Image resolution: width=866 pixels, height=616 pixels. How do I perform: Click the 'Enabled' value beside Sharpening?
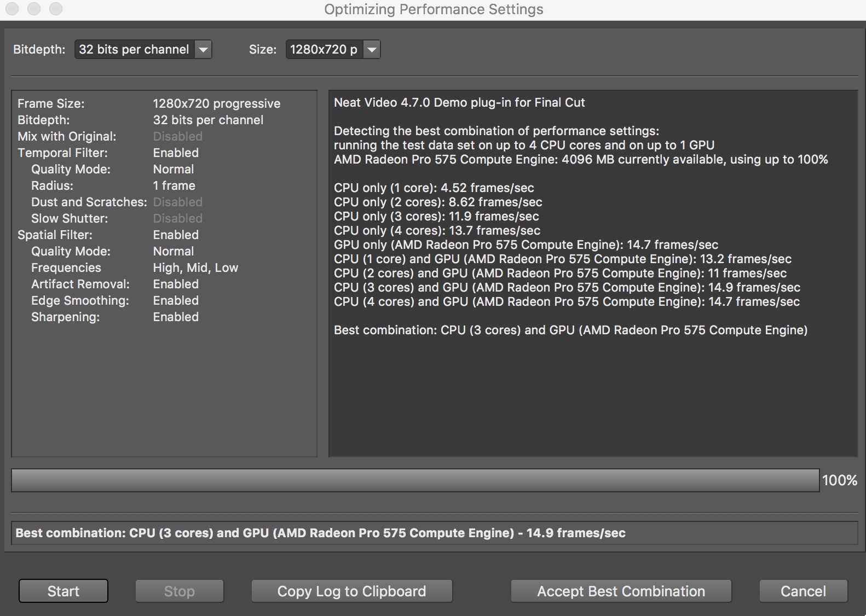[x=176, y=317]
